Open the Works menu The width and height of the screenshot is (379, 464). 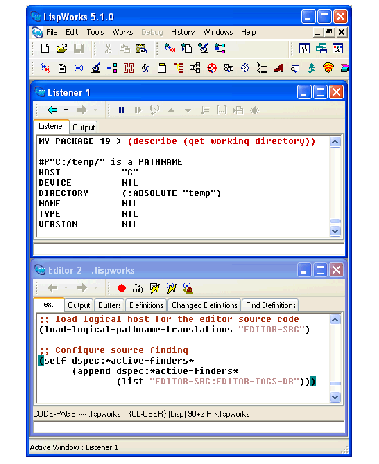[122, 32]
